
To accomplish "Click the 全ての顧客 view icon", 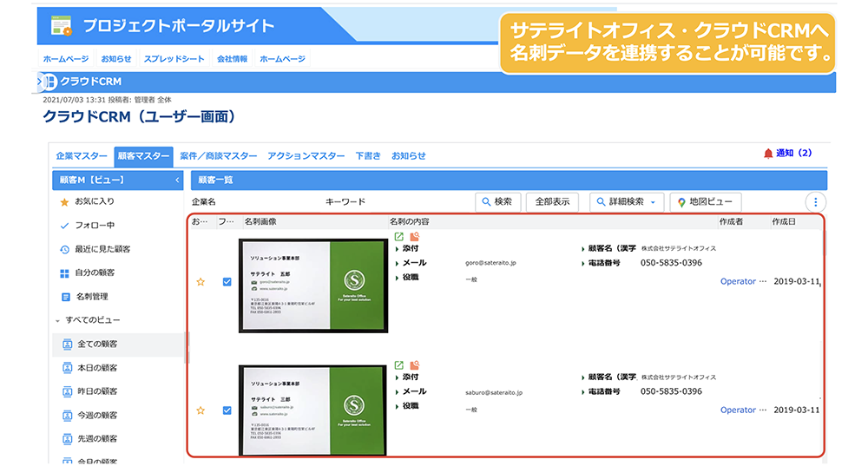I will [x=67, y=345].
